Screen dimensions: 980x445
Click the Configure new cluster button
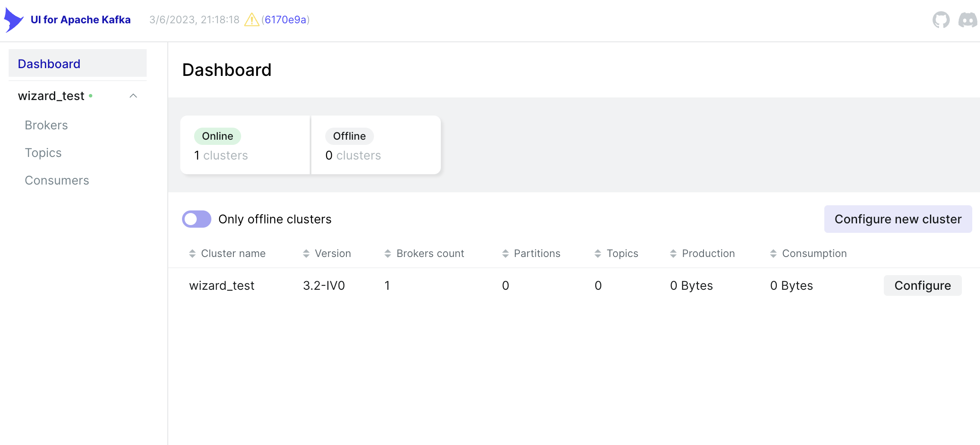[x=898, y=219]
